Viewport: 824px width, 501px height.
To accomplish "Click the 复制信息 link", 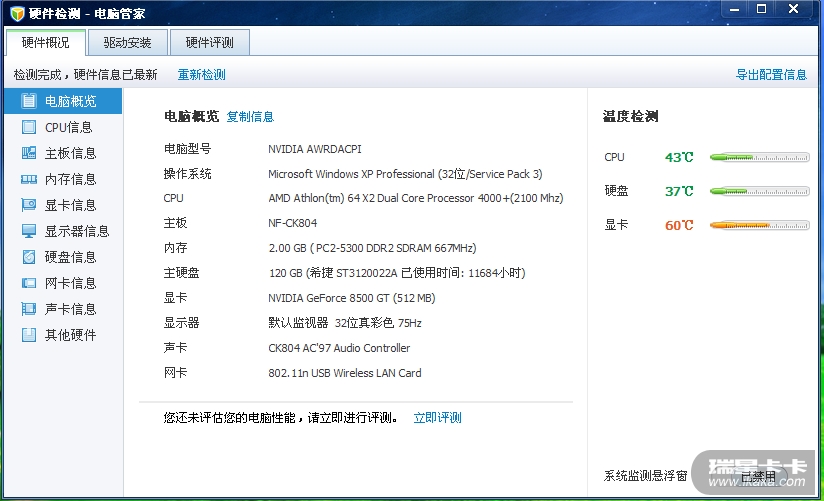I will click(250, 117).
